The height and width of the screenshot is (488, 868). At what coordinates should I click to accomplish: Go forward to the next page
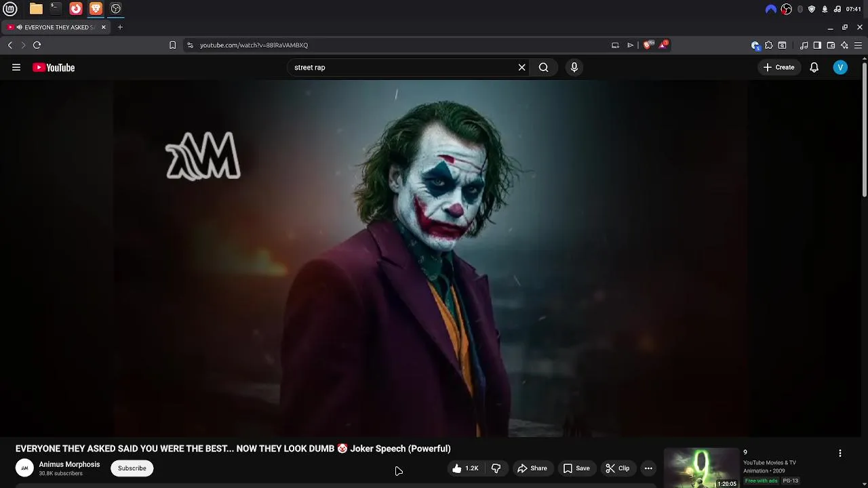[23, 45]
